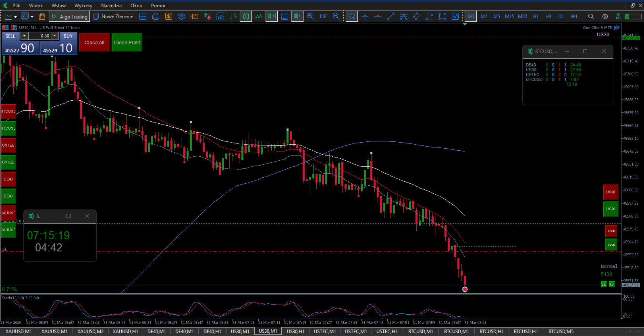Open the Narzędzia menu
The image size is (644, 336).
pyautogui.click(x=111, y=6)
